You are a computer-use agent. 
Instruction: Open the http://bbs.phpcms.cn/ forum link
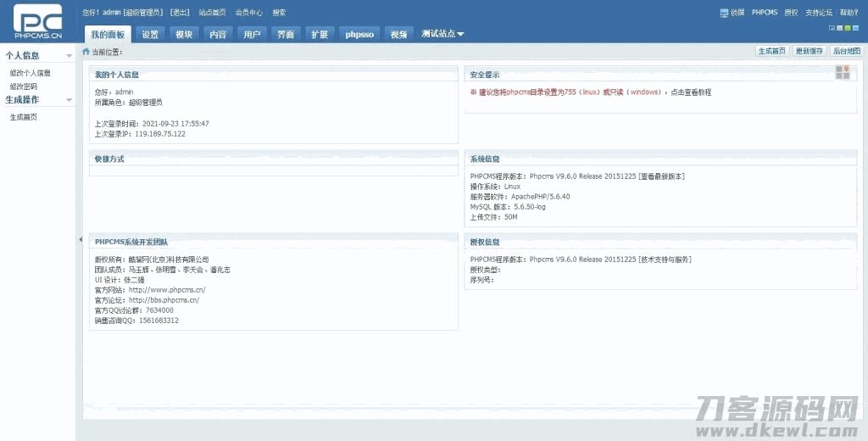point(164,300)
